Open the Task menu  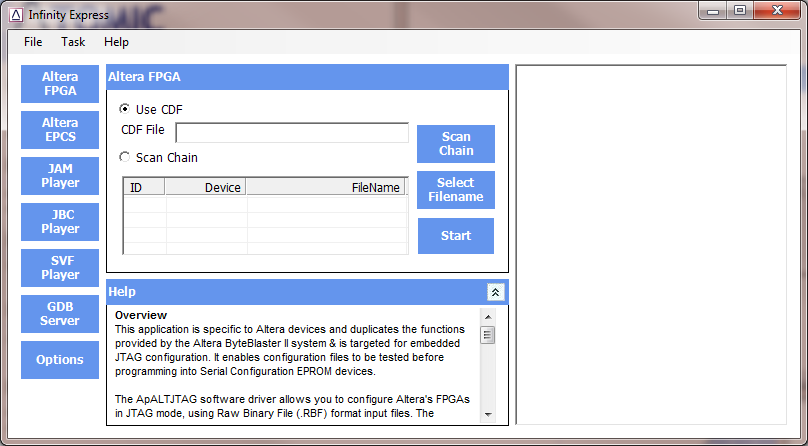pyautogui.click(x=73, y=42)
